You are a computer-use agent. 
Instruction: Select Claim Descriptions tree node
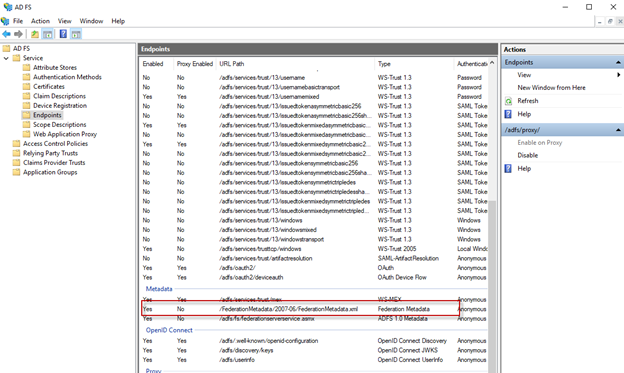click(59, 96)
